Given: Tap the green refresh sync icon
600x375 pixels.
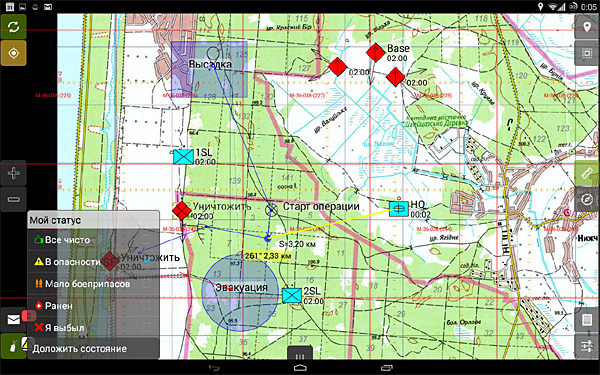Looking at the screenshot, I should click(13, 27).
